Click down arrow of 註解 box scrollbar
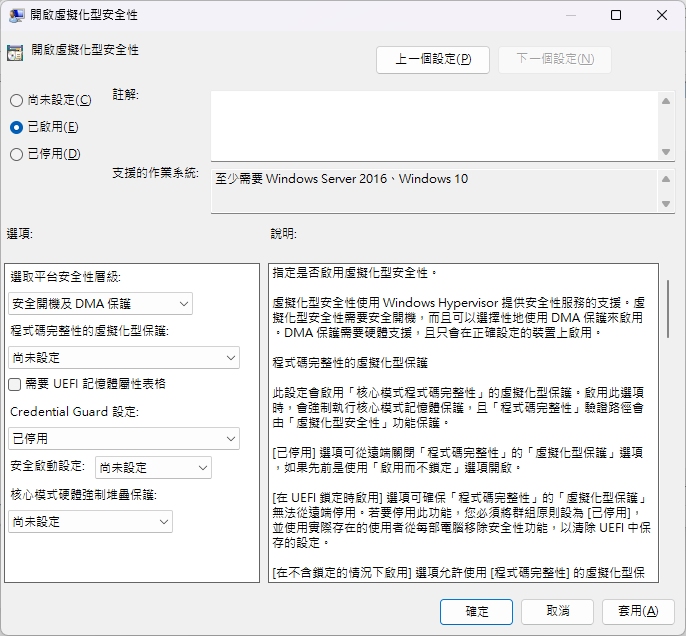This screenshot has height=636, width=686. point(666,152)
